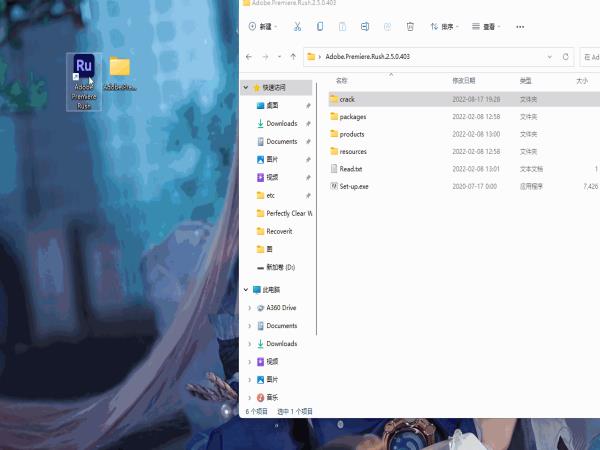Click the Rename icon in toolbar
The height and width of the screenshot is (450, 600).
pos(365,26)
